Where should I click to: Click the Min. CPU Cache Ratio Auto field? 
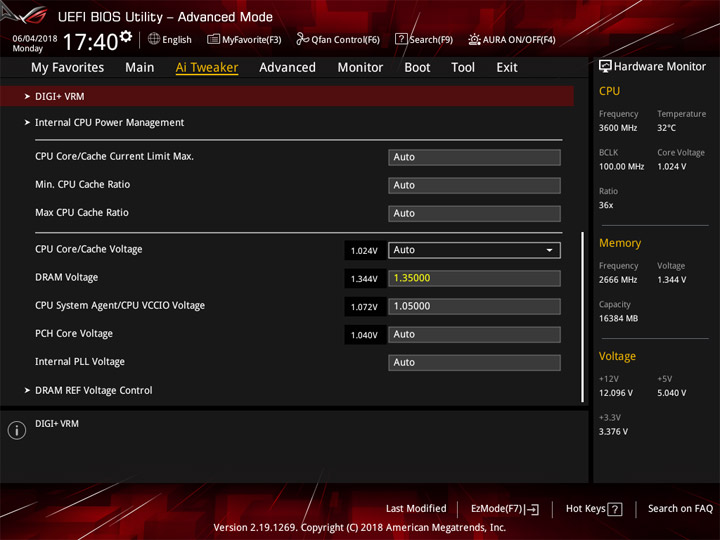(x=474, y=185)
